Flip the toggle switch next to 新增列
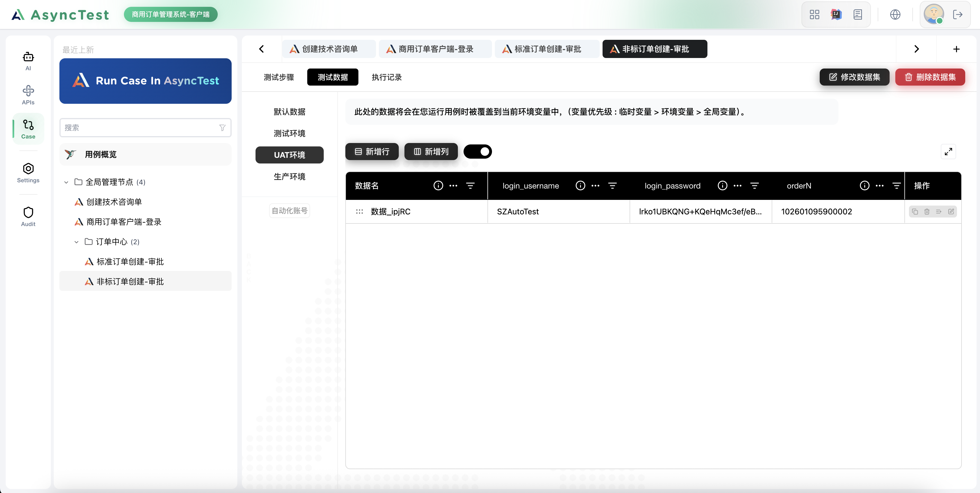 pyautogui.click(x=477, y=151)
